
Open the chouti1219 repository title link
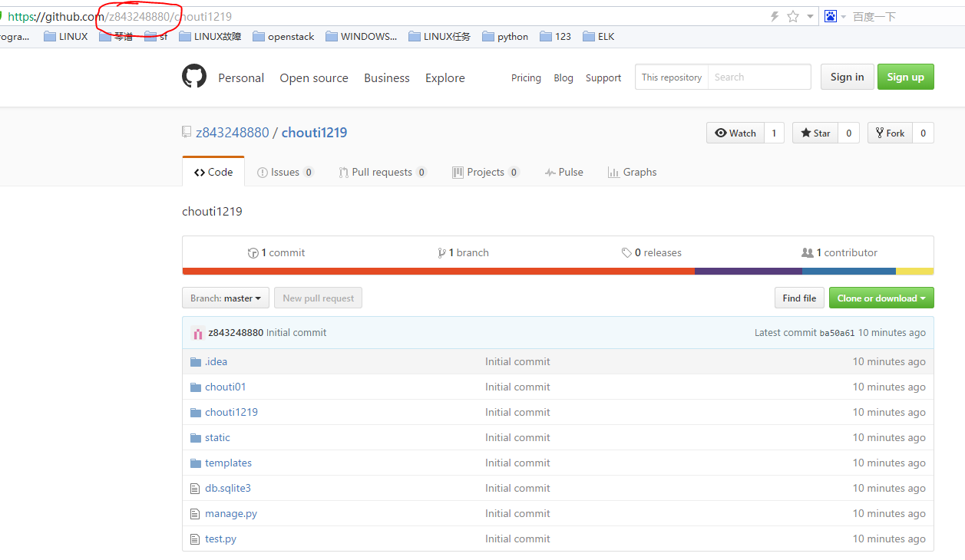[314, 132]
